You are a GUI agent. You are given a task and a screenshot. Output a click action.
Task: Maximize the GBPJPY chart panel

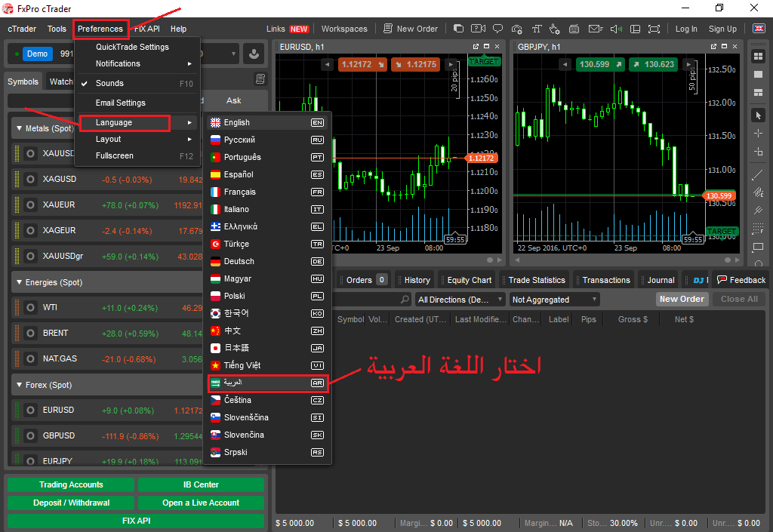[724, 46]
